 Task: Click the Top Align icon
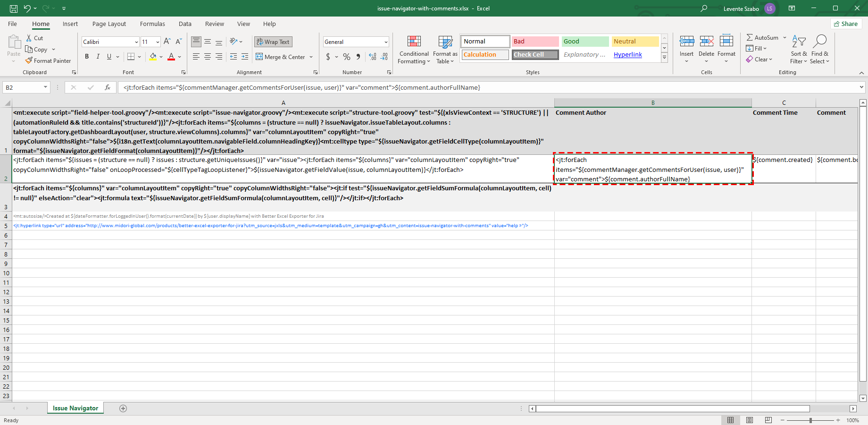pos(196,42)
